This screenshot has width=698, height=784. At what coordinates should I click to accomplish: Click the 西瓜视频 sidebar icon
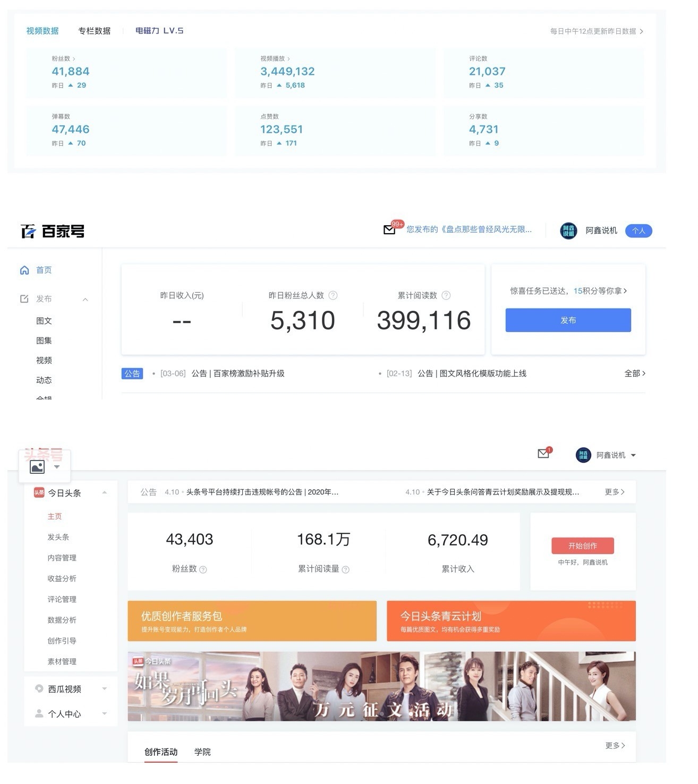coord(39,688)
